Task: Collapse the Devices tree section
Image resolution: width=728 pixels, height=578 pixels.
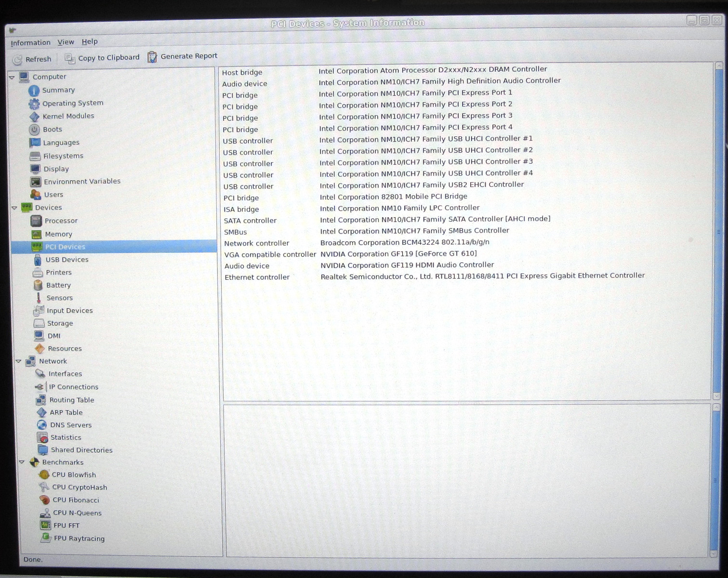Action: 14,208
